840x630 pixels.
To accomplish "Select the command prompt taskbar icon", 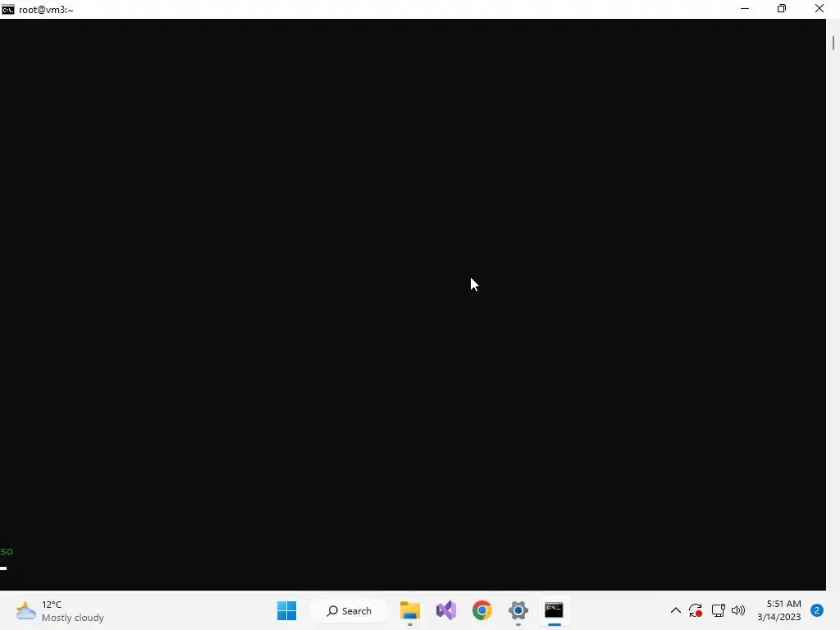I will point(554,610).
